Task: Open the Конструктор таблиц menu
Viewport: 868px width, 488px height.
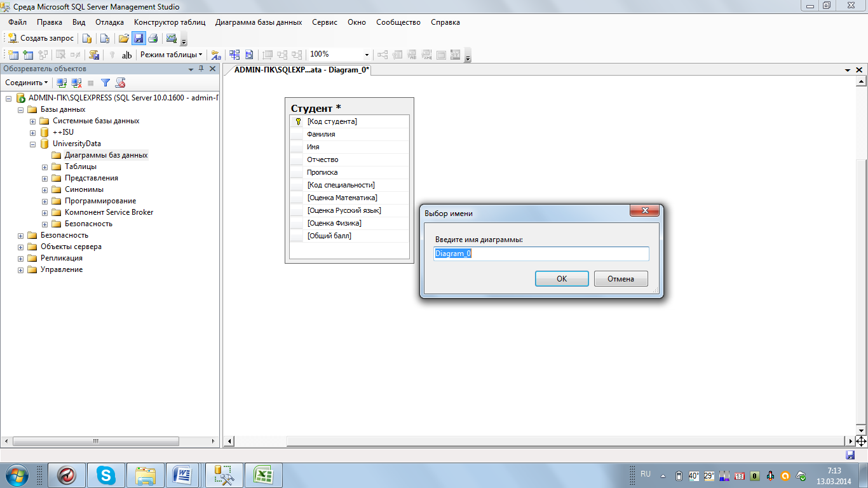Action: coord(170,22)
